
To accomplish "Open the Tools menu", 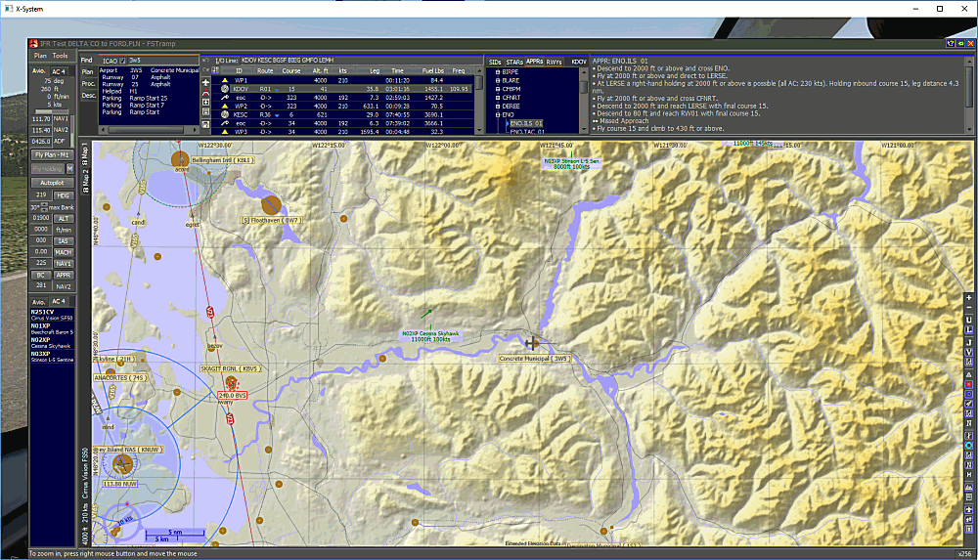I will [61, 56].
